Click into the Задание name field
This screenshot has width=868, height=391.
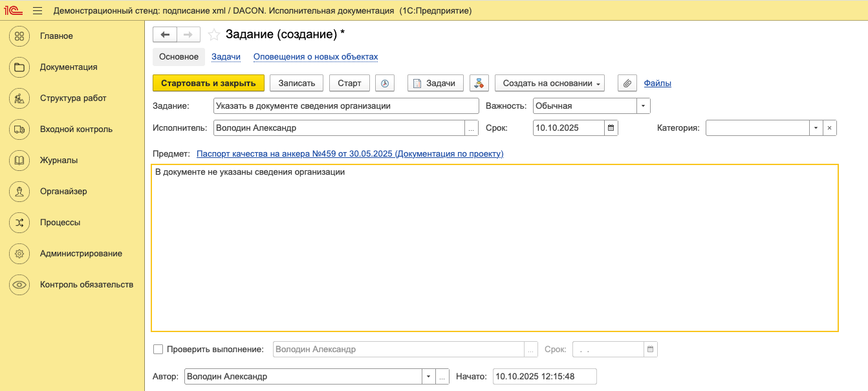345,106
